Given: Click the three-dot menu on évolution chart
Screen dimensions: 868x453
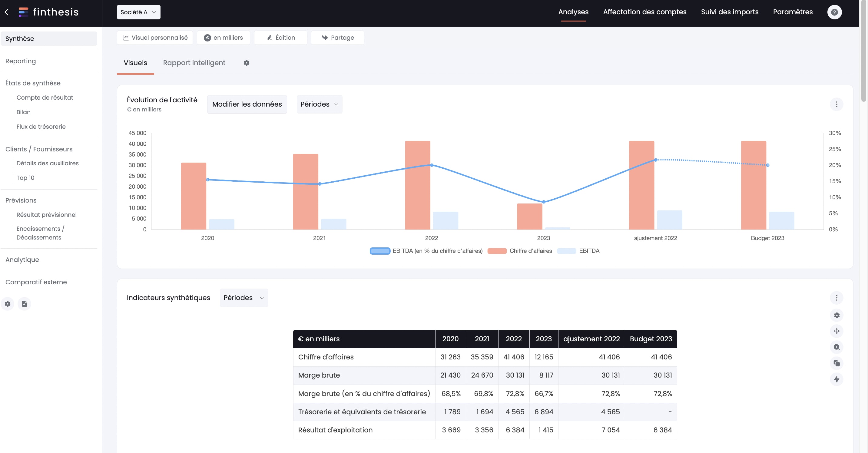Looking at the screenshot, I should point(837,104).
